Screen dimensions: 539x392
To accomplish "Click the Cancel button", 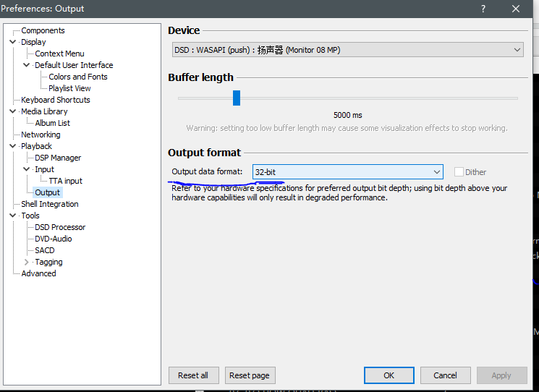I will coord(445,375).
